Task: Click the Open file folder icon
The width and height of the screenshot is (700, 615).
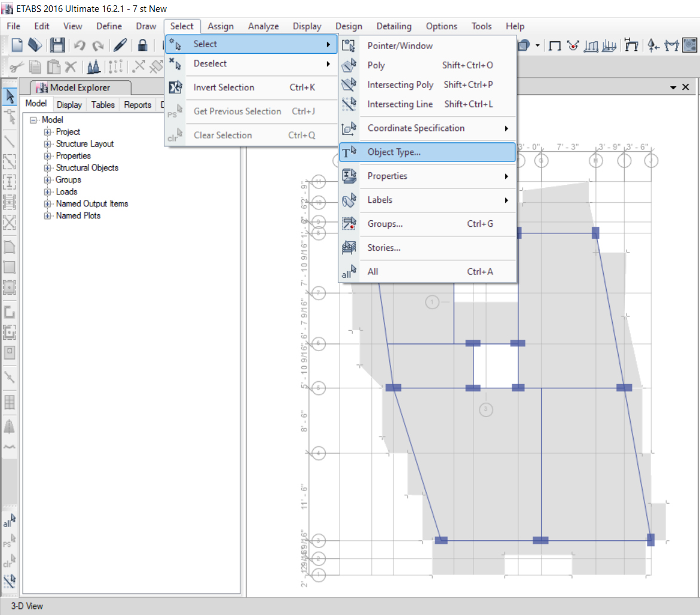Action: [35, 45]
